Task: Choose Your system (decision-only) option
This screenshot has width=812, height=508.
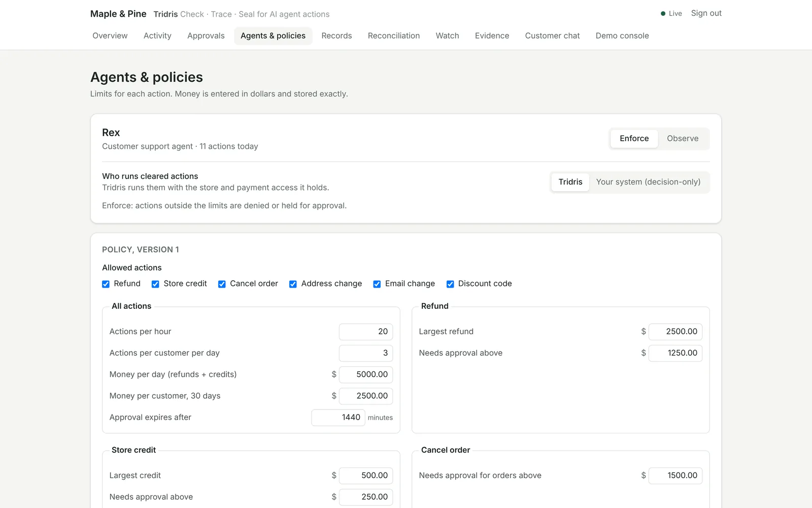Action: click(x=648, y=182)
